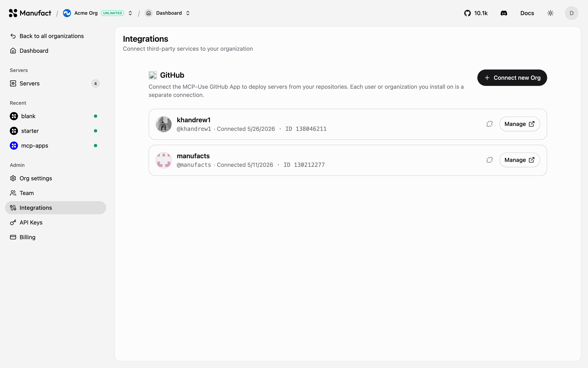Click the ID 130212277 text
588x368 pixels.
click(x=304, y=165)
